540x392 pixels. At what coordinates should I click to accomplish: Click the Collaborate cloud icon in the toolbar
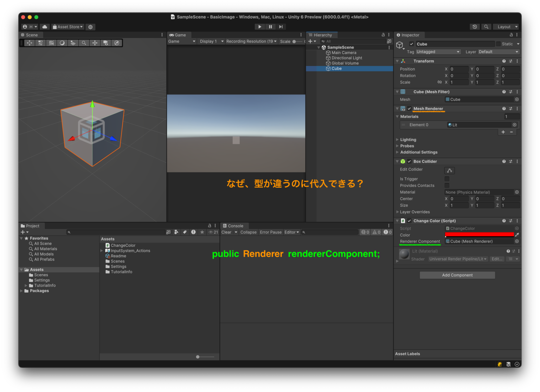[x=45, y=27]
